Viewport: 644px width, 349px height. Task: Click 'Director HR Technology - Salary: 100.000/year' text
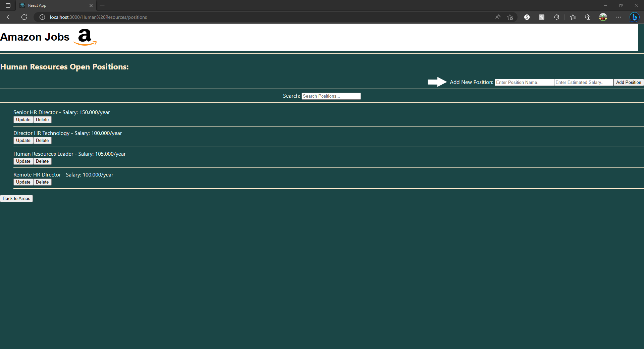[68, 133]
